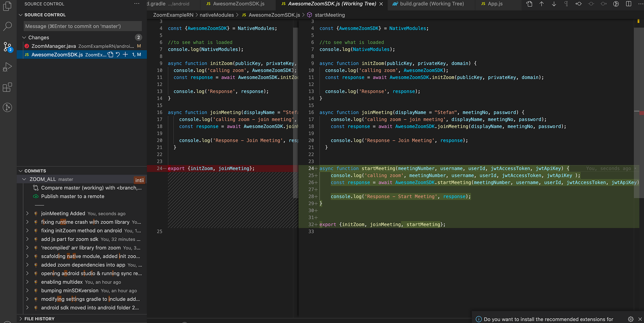Compare with previous revision icon
Viewport: 644px width, 323px height.
579,4
